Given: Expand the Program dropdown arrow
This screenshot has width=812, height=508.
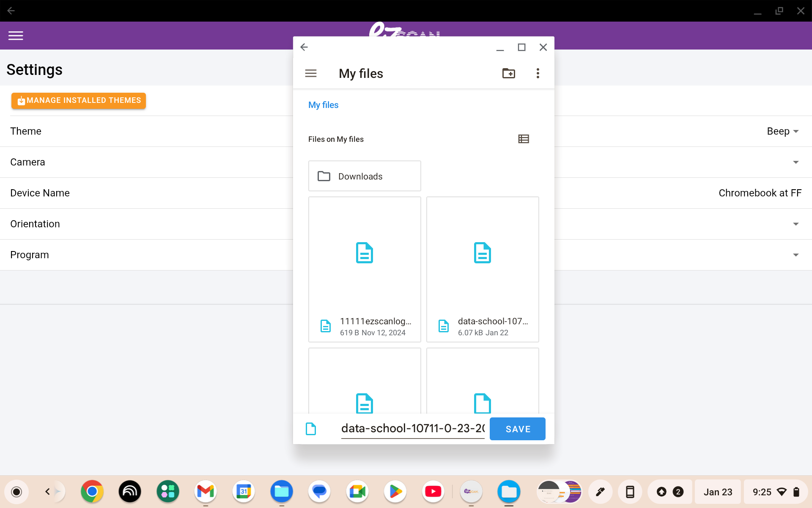Looking at the screenshot, I should click(x=796, y=255).
